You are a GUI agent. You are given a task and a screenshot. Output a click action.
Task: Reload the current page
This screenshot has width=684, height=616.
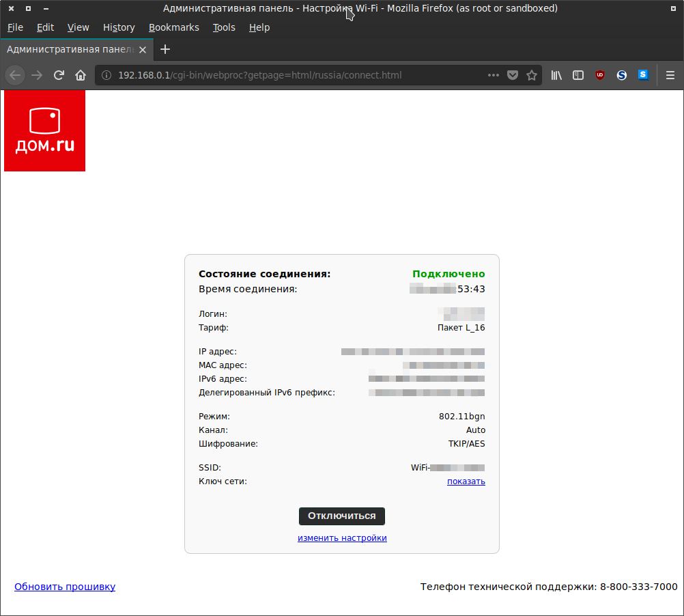tap(59, 75)
